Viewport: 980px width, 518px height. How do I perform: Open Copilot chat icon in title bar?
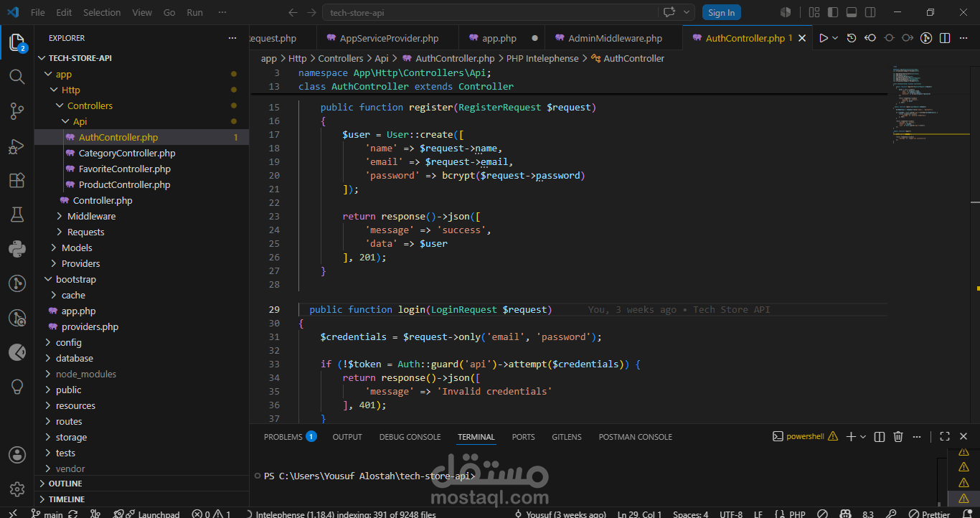pos(670,12)
